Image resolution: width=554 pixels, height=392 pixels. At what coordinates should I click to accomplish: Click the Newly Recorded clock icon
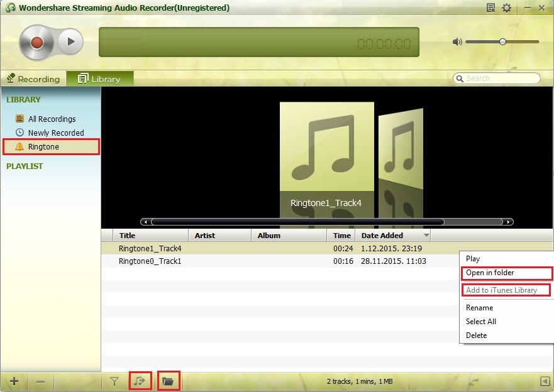(x=19, y=133)
